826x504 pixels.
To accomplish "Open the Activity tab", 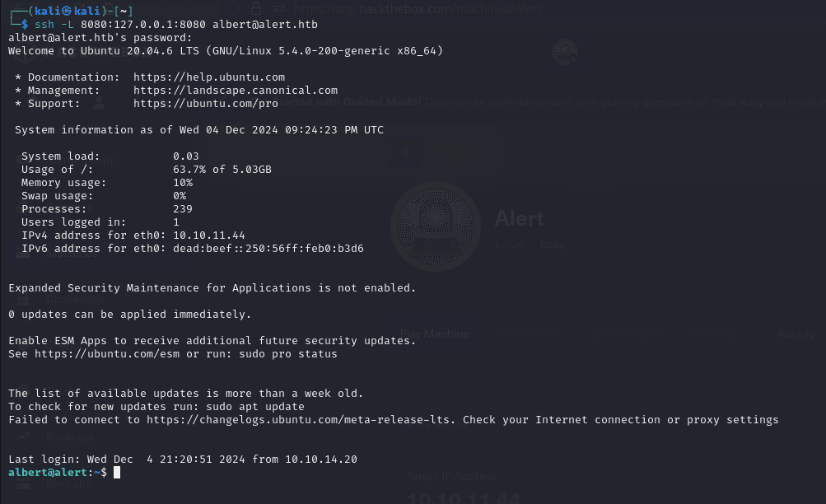I will click(x=796, y=334).
